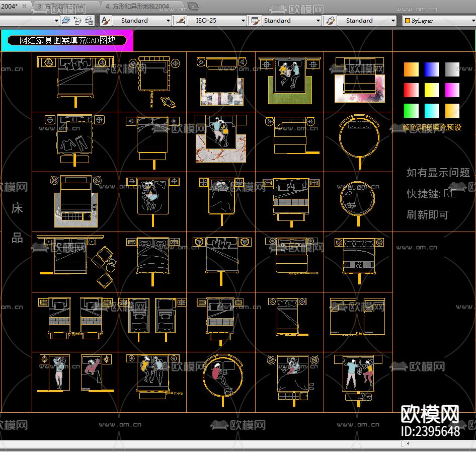Viewport: 476px width, 452px height.
Task: Click the new drawing tab icon
Action: click(193, 6)
